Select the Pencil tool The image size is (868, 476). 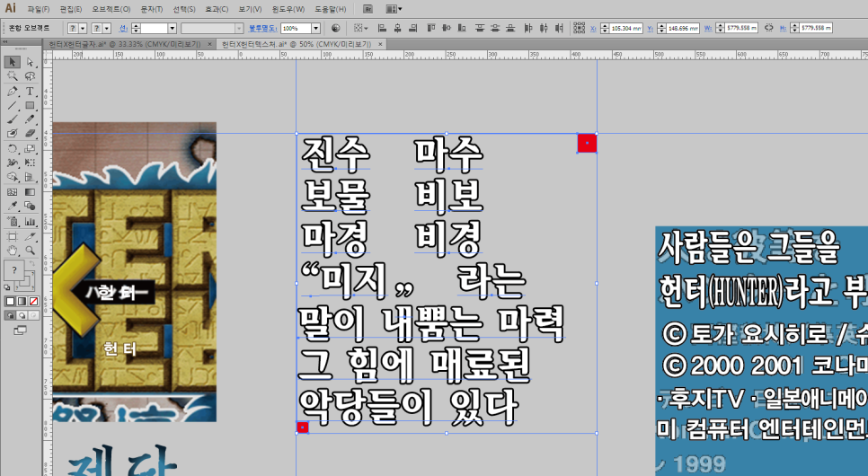(30, 119)
